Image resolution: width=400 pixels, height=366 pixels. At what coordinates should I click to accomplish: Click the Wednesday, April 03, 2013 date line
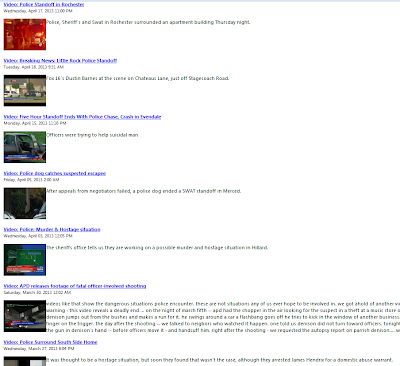(x=38, y=236)
